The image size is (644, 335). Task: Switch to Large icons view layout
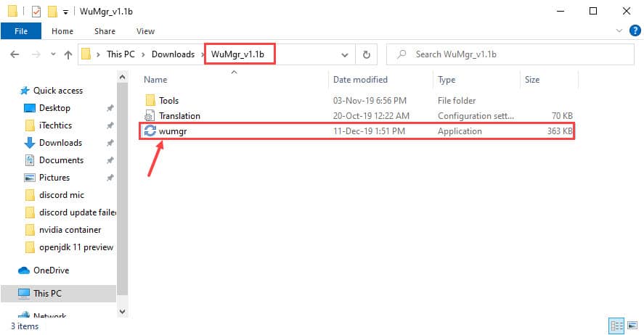click(632, 326)
